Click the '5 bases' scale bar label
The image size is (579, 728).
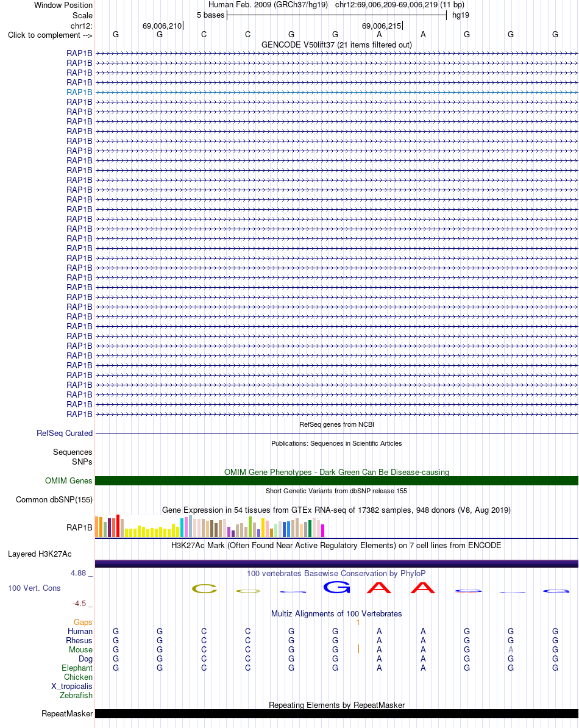coord(211,15)
